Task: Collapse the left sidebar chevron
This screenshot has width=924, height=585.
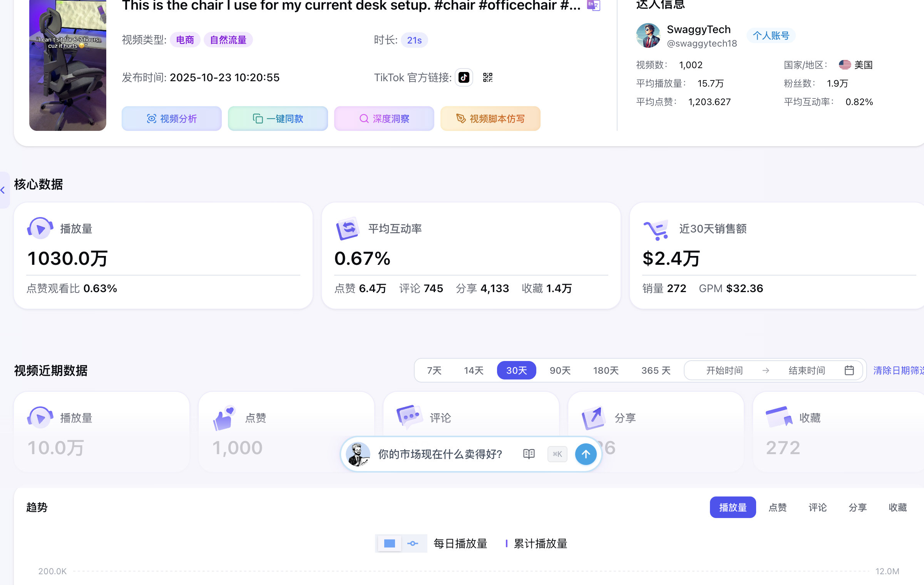Action: (3, 190)
